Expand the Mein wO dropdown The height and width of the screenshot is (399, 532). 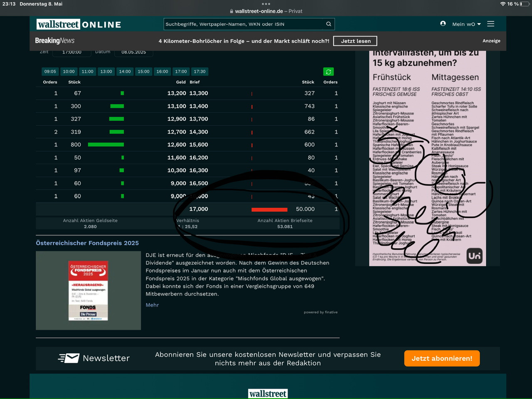coord(466,24)
